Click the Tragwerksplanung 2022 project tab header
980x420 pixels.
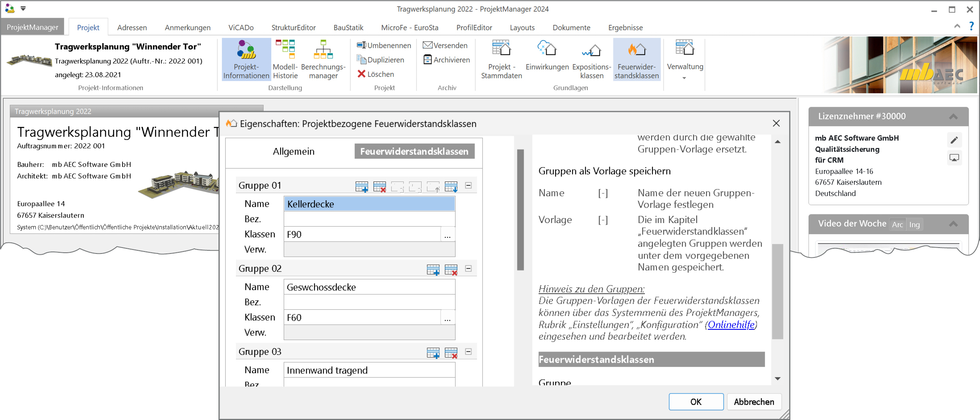pyautogui.click(x=136, y=112)
